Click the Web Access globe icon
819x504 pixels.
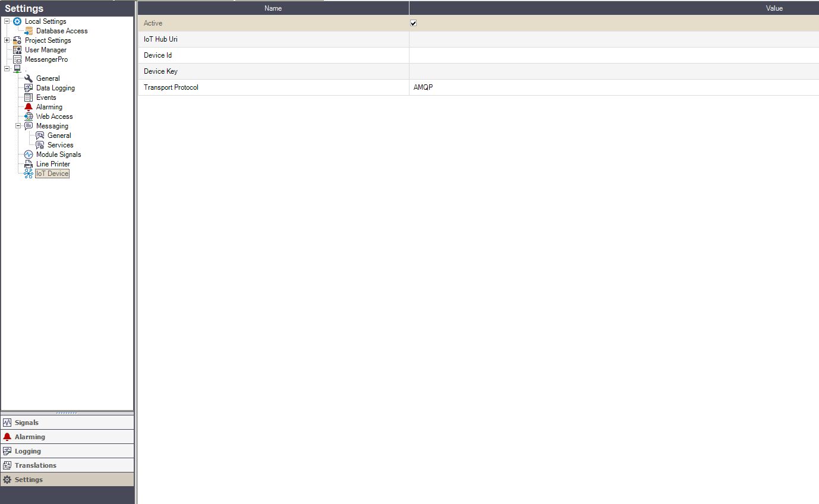pos(29,116)
